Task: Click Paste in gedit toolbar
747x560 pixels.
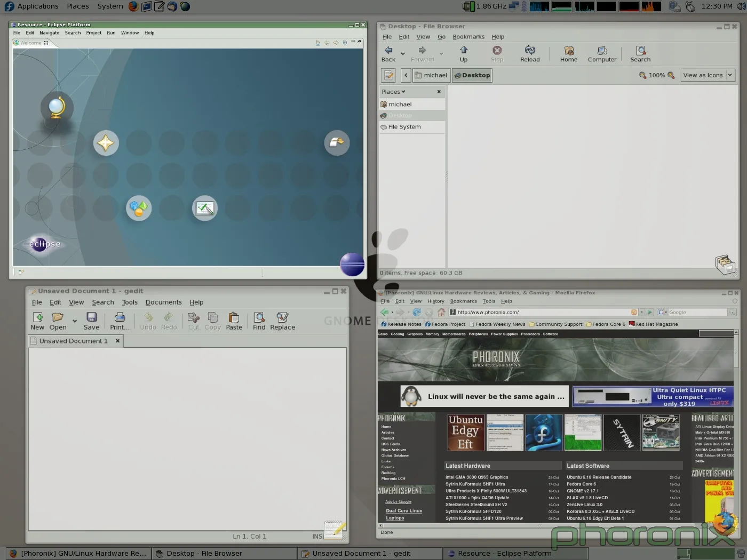Action: point(234,321)
